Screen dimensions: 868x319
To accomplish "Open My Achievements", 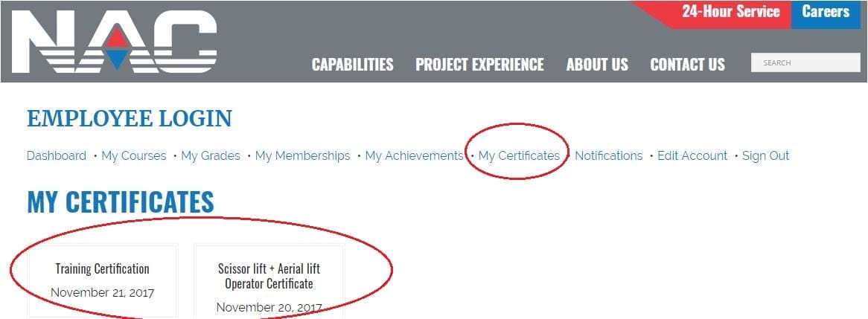I will (414, 156).
